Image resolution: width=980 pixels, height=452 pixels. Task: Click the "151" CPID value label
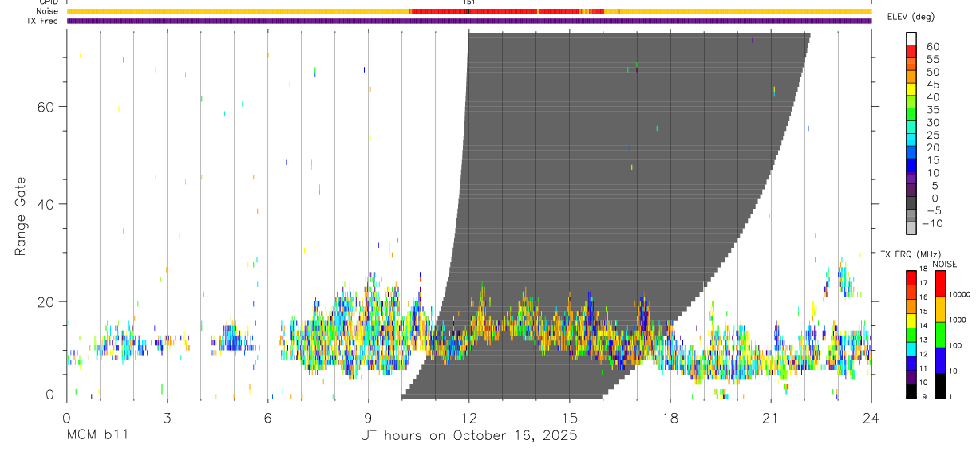tap(469, 2)
